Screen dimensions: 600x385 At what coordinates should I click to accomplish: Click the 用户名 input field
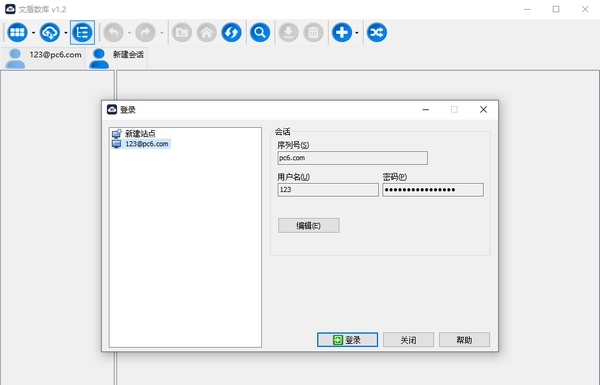click(x=328, y=190)
